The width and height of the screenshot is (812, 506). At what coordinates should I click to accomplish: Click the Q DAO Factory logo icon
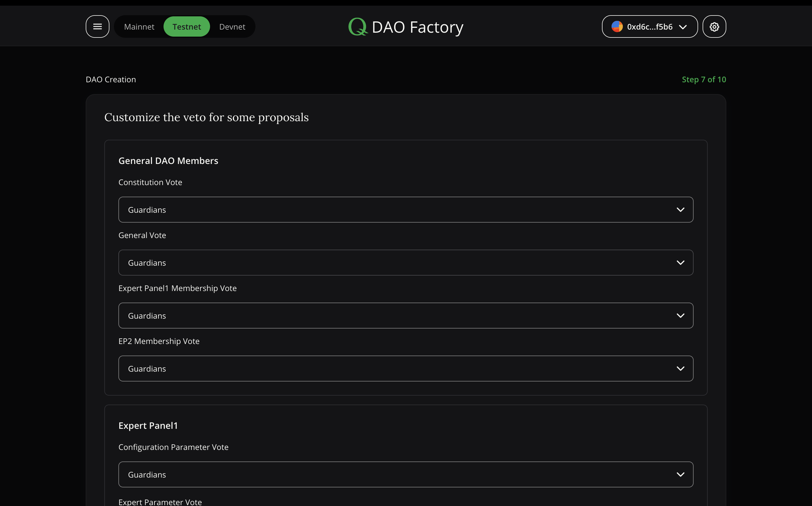coord(356,26)
